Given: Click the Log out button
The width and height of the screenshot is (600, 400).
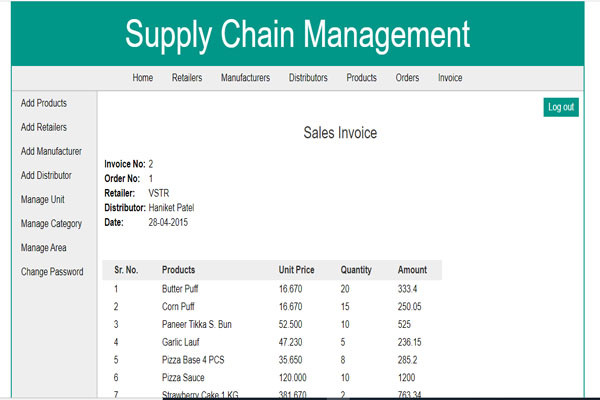Looking at the screenshot, I should pos(561,107).
